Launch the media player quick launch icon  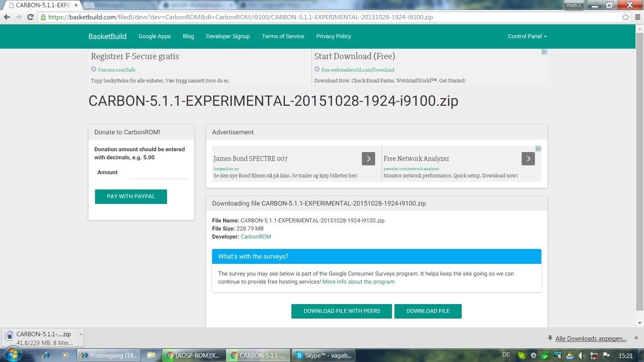click(65, 355)
